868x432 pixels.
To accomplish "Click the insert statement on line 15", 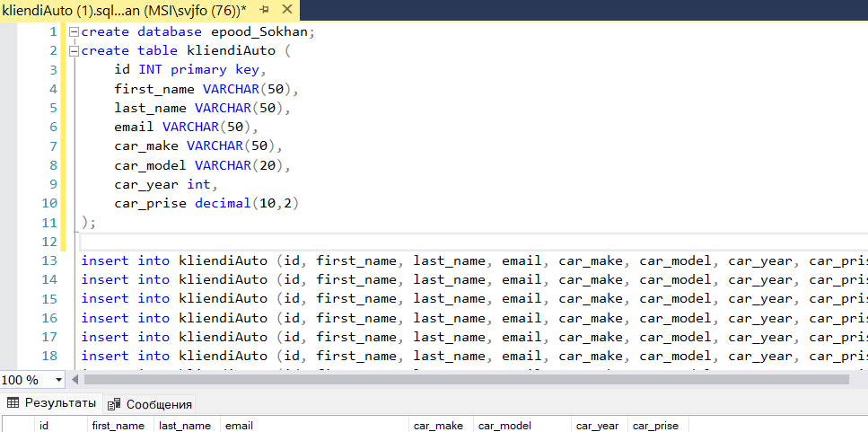I will [x=475, y=299].
